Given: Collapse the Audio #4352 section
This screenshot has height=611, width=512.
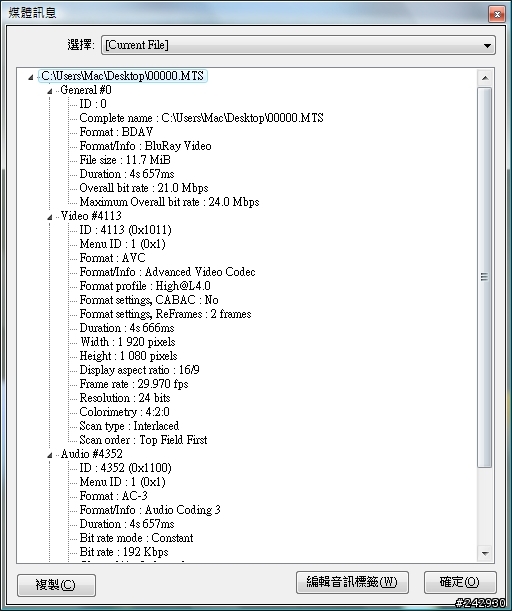Looking at the screenshot, I should [49, 456].
